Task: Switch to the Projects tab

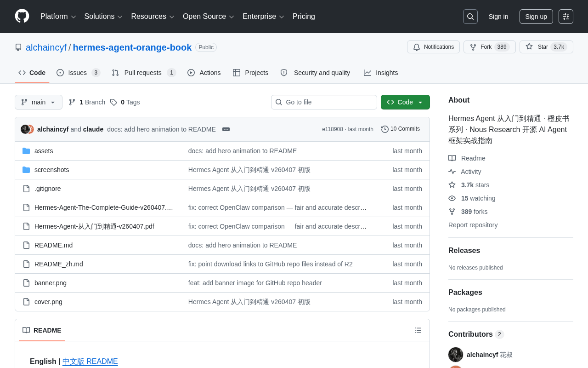Action: [250, 73]
